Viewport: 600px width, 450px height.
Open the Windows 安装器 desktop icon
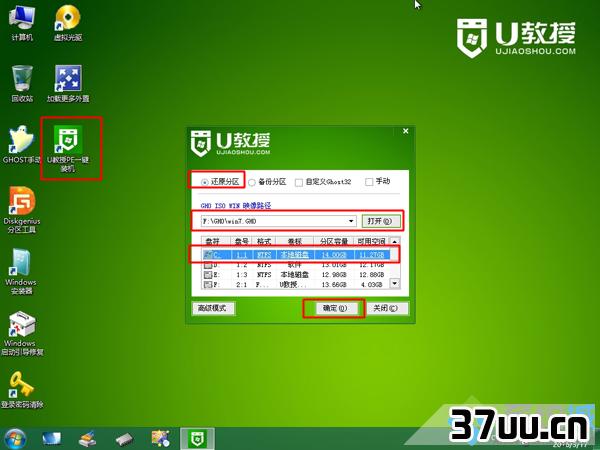pos(21,272)
